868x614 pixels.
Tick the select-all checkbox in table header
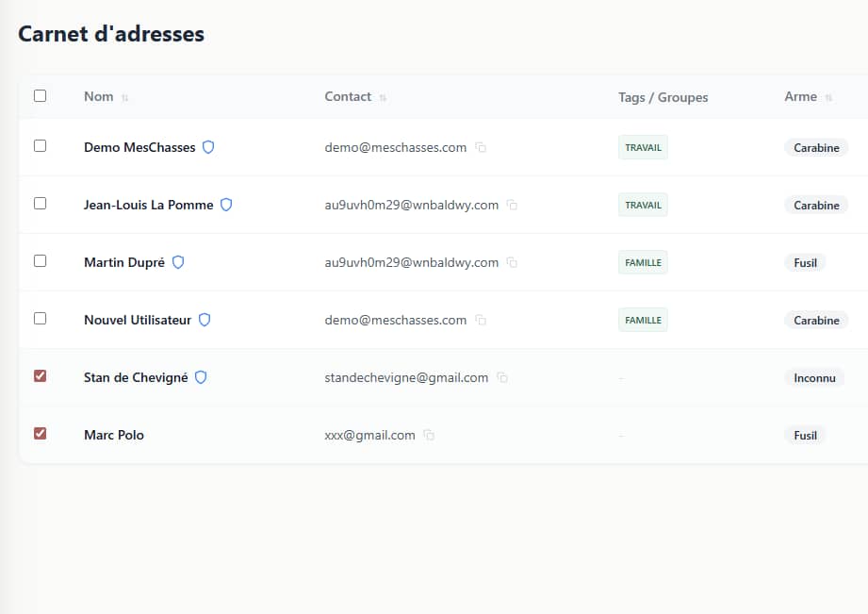click(x=40, y=95)
